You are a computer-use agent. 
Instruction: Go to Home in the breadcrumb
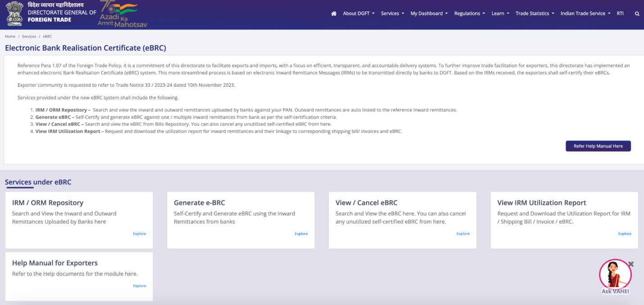(10, 36)
